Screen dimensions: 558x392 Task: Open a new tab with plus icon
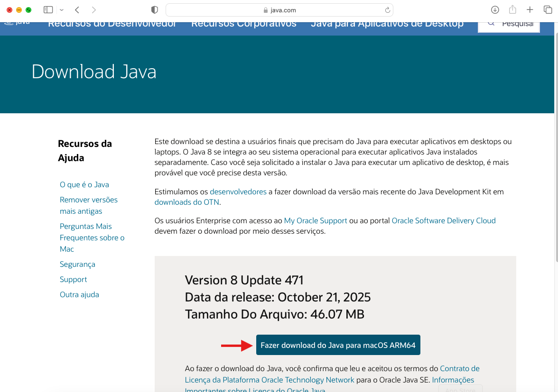(x=530, y=10)
